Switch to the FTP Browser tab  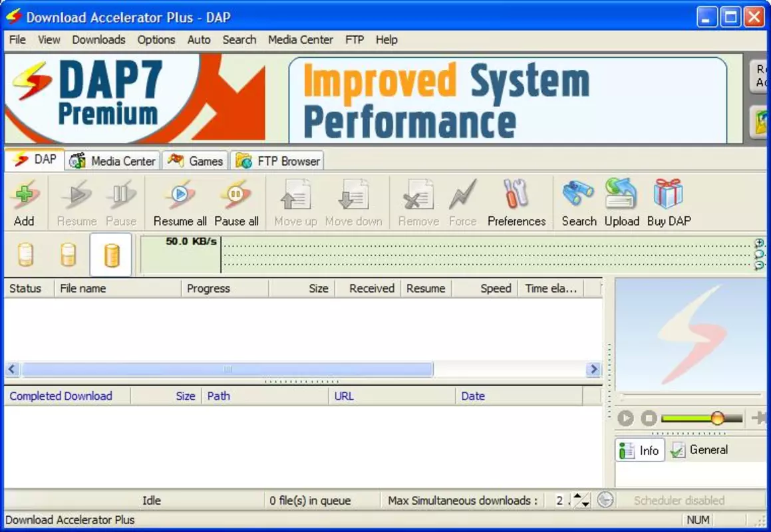point(277,161)
